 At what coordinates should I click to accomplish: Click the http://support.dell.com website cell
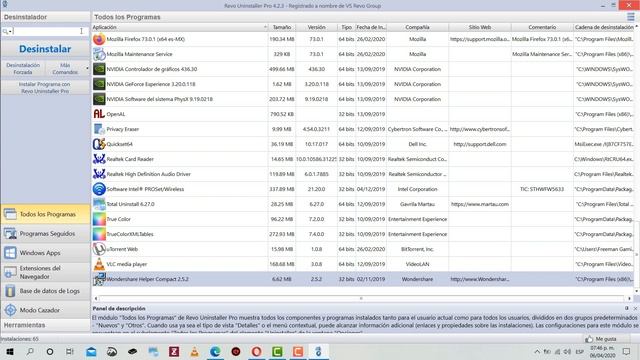(x=480, y=144)
